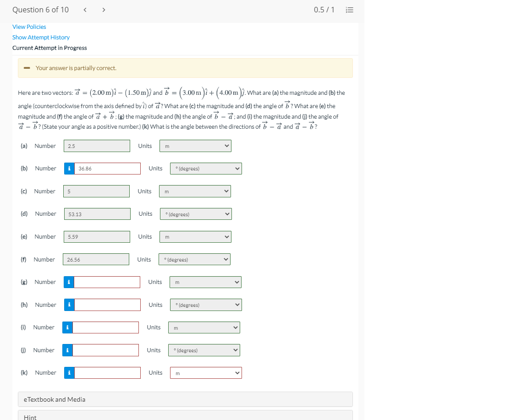Click info icon for part (b)

(x=69, y=169)
